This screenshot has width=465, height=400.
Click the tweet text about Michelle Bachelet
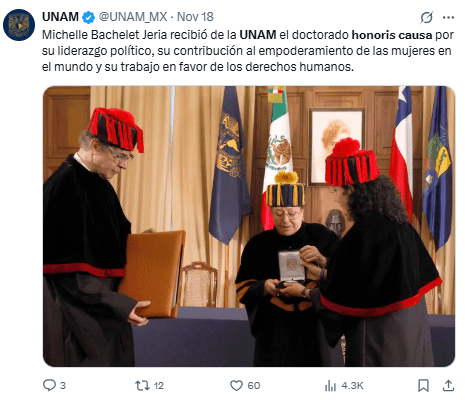coord(248,51)
